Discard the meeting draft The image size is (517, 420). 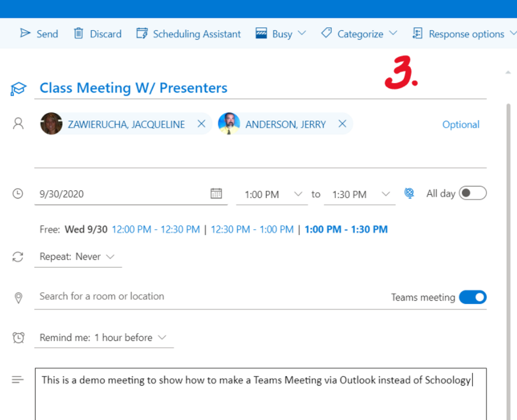[x=97, y=34]
